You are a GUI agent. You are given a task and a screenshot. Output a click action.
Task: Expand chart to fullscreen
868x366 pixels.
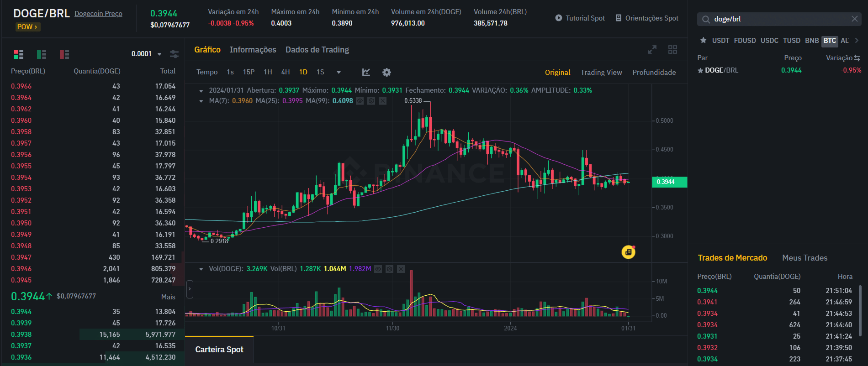point(652,49)
